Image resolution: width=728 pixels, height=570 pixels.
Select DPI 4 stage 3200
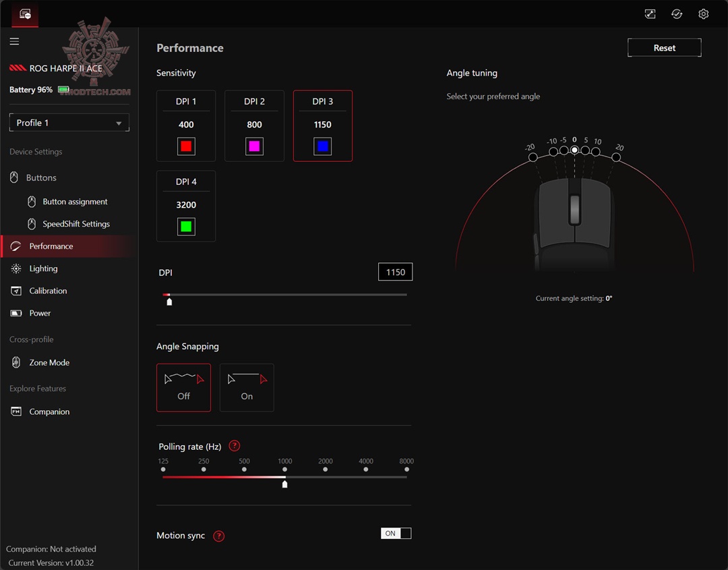(186, 206)
